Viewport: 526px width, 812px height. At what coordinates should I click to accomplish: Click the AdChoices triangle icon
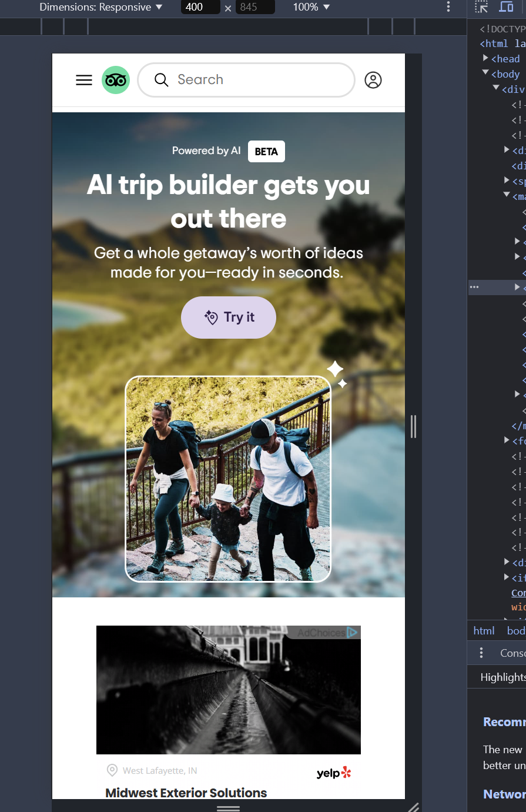click(352, 633)
